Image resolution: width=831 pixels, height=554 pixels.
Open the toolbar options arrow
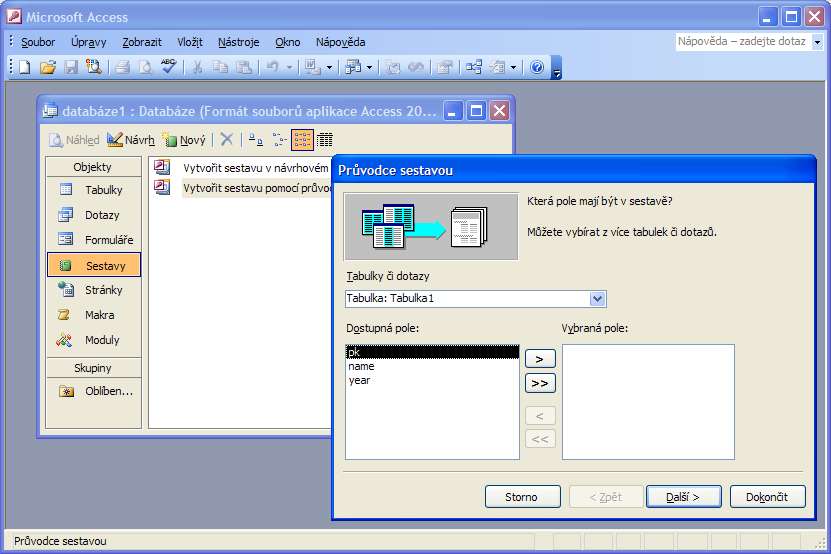[556, 68]
